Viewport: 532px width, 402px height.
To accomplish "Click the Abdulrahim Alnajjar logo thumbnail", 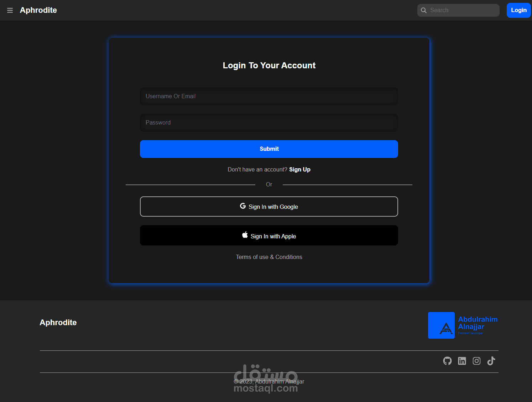I will click(x=441, y=325).
